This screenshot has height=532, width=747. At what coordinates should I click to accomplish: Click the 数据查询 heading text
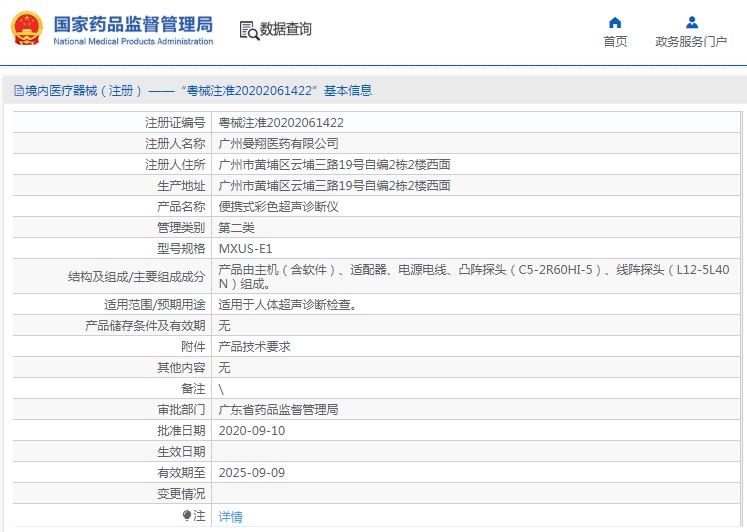tap(285, 29)
